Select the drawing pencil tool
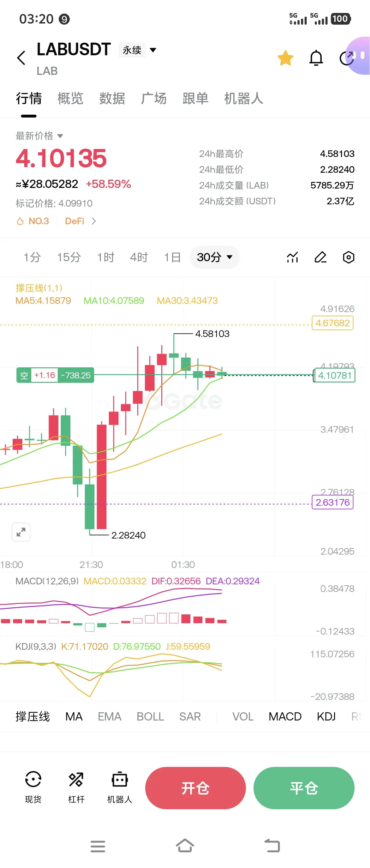This screenshot has width=370, height=868. [x=320, y=257]
